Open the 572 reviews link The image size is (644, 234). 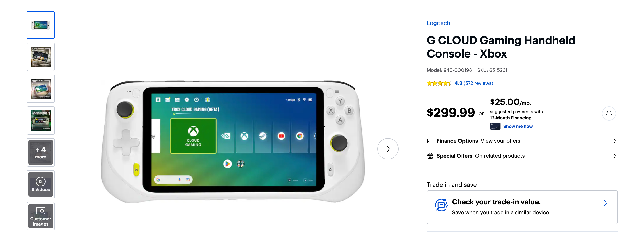478,83
